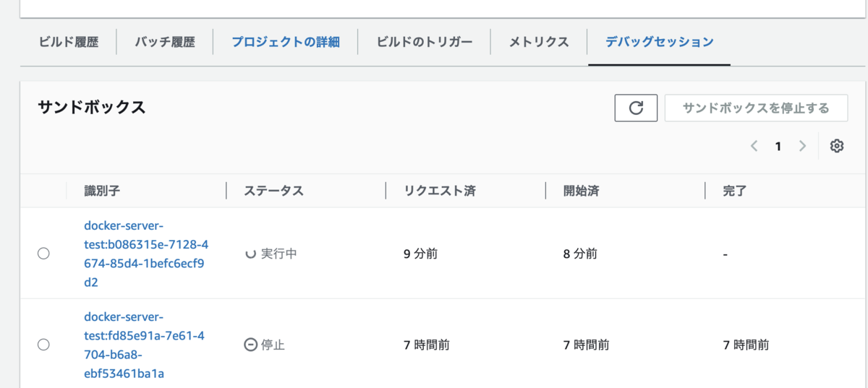Open table preferences gear icon
The height and width of the screenshot is (388, 868).
tap(837, 146)
